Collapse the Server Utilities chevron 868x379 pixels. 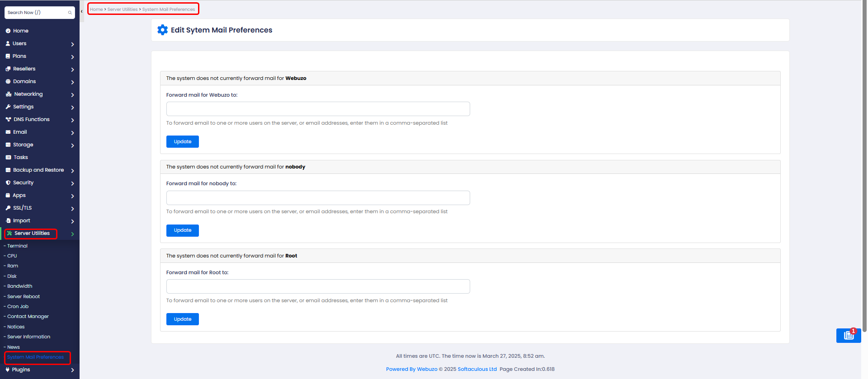point(72,234)
